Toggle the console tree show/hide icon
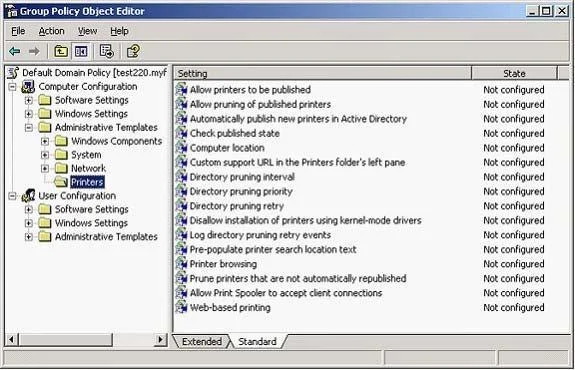Viewport: 575px width, 370px height. (x=81, y=51)
